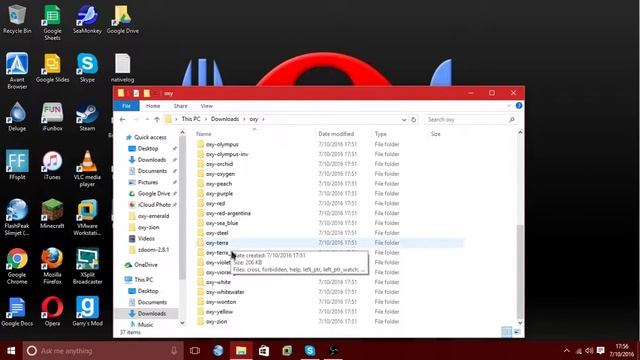This screenshot has width=640, height=360.
Task: Open VMware Workstation desktop shortcut
Action: [87, 217]
